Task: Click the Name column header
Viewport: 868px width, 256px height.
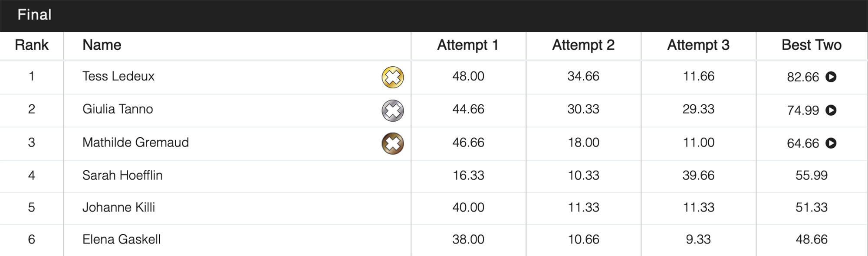Action: point(102,45)
